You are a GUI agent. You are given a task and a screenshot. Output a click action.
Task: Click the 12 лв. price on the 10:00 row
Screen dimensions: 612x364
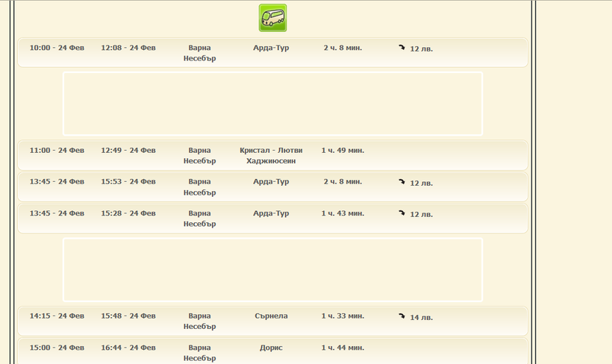(421, 49)
